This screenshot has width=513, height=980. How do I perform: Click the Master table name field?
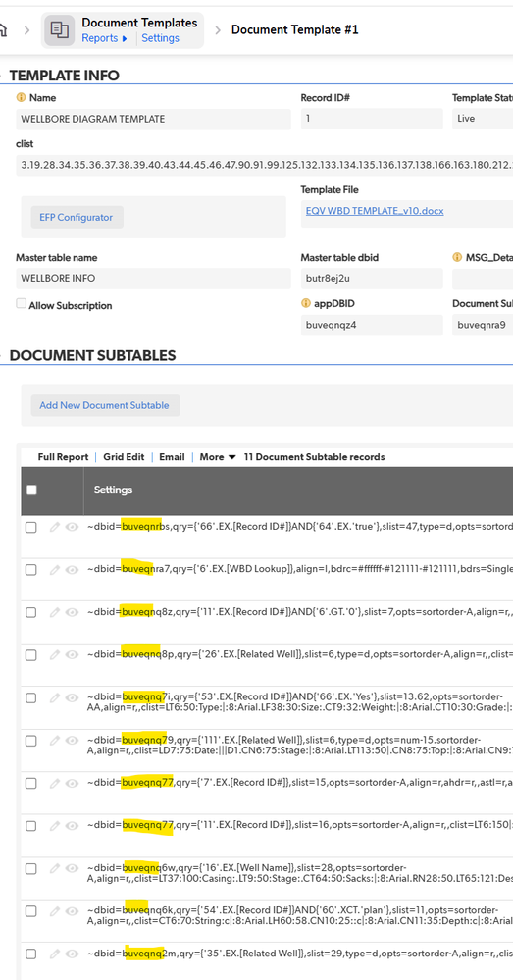pyautogui.click(x=153, y=279)
